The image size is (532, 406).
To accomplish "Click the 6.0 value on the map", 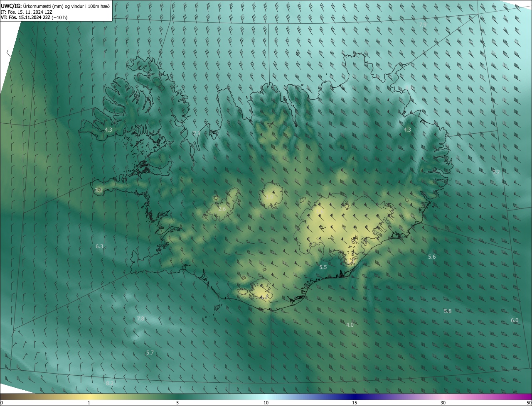I will 515,320.
